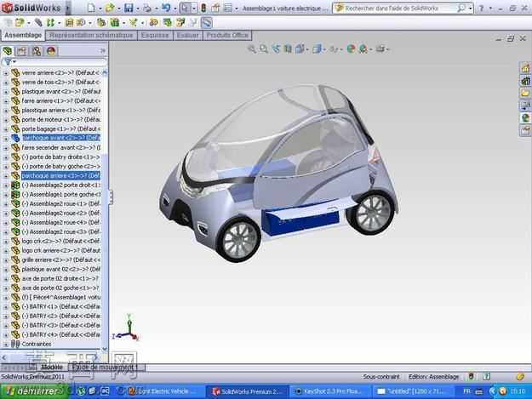532x399 pixels.
Task: Expand the 'porte bagage<1>' tree node
Action: (5, 129)
